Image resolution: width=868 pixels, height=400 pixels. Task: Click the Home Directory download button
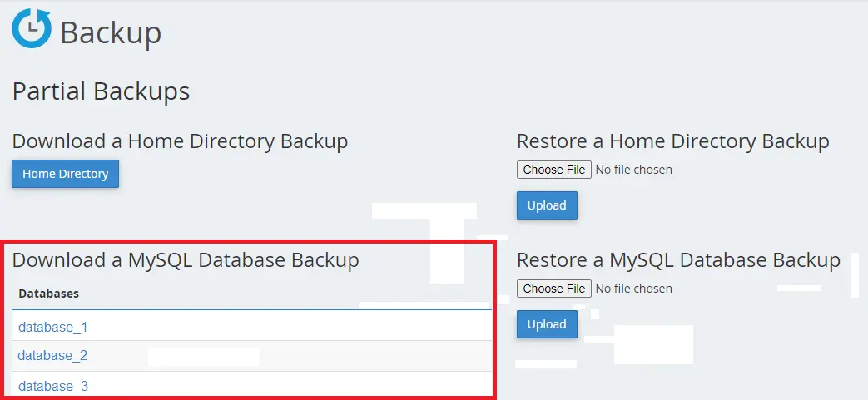[66, 174]
